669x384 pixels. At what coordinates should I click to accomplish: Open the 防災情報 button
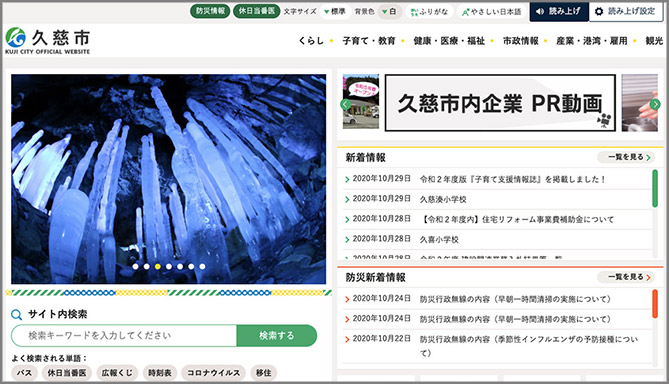(210, 11)
